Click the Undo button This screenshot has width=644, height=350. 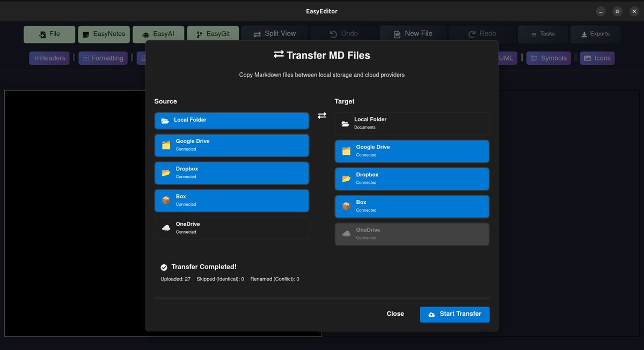344,34
